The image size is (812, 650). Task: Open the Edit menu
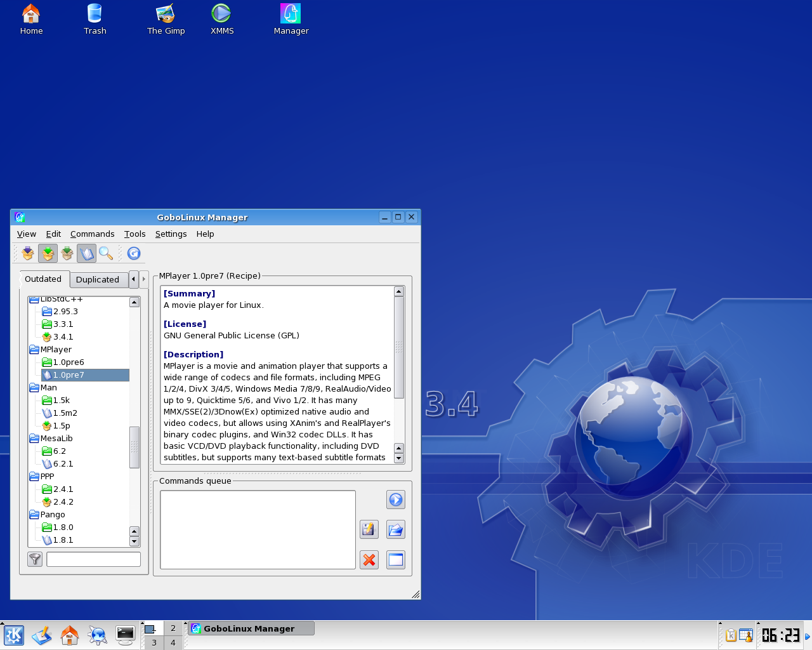53,234
